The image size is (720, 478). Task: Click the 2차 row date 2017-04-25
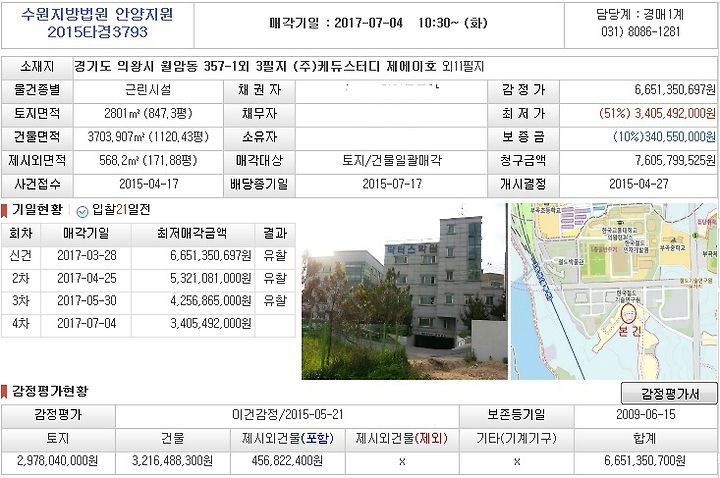(x=86, y=278)
